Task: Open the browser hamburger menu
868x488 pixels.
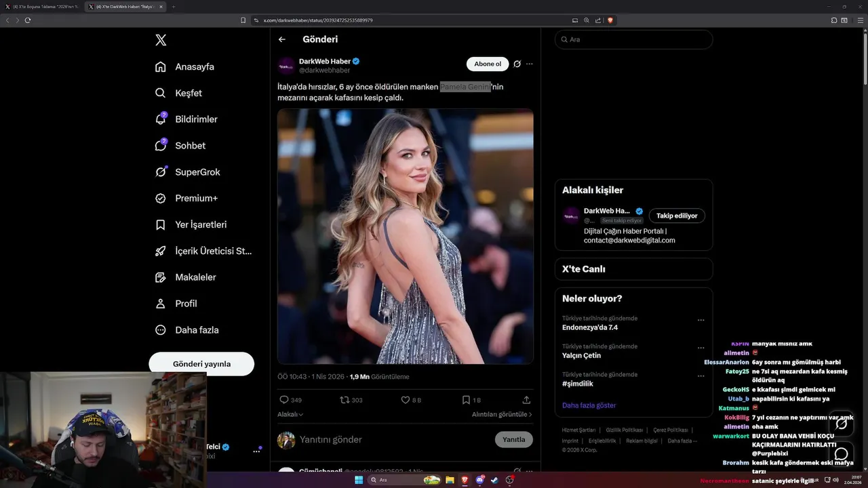Action: pos(860,20)
